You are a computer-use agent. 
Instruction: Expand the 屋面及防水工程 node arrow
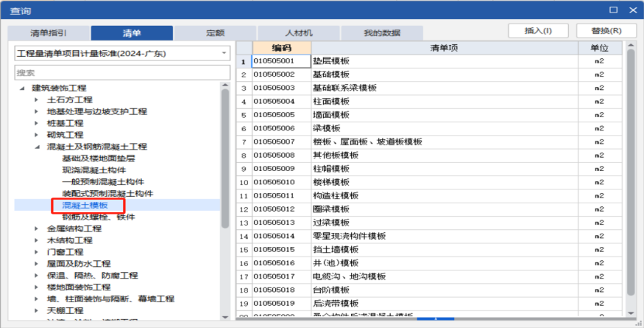click(x=37, y=263)
